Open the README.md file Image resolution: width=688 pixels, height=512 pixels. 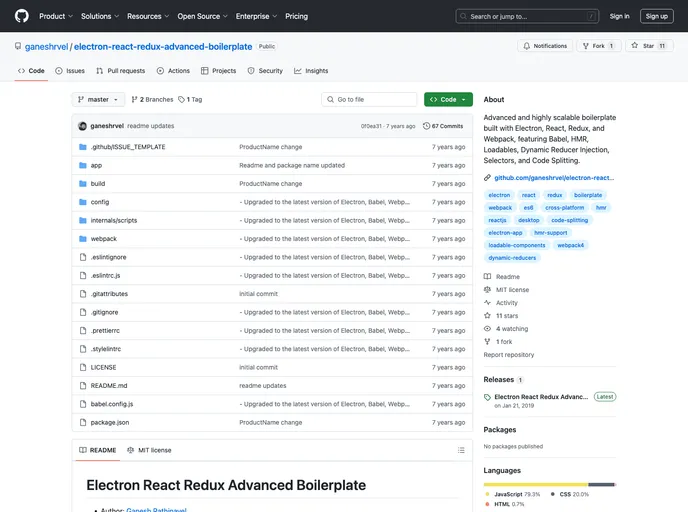(x=109, y=386)
